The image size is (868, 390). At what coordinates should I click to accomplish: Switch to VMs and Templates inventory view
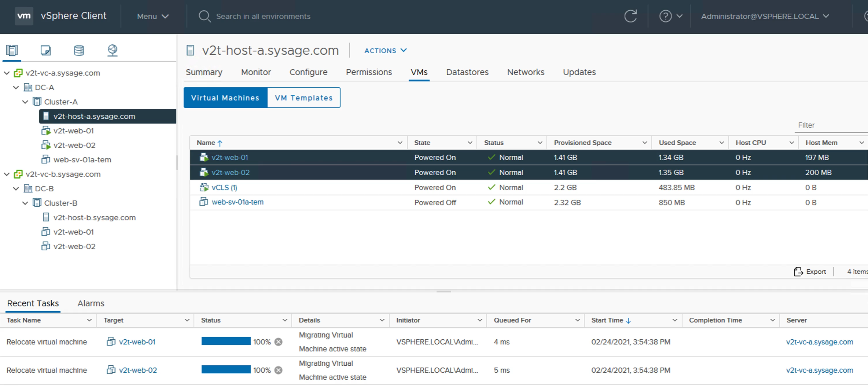[45, 51]
